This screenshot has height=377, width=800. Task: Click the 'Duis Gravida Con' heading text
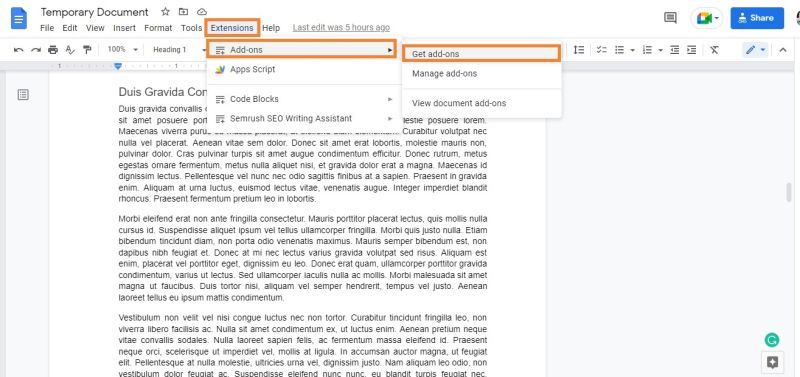click(x=162, y=92)
